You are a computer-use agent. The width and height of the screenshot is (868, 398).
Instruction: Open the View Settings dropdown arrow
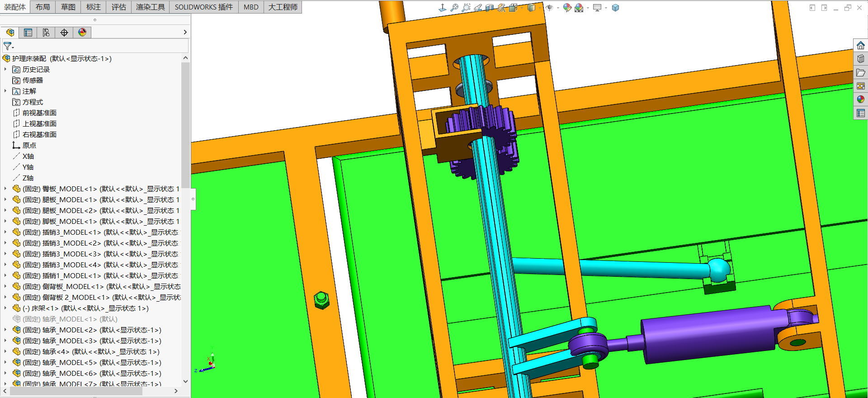pyautogui.click(x=606, y=8)
